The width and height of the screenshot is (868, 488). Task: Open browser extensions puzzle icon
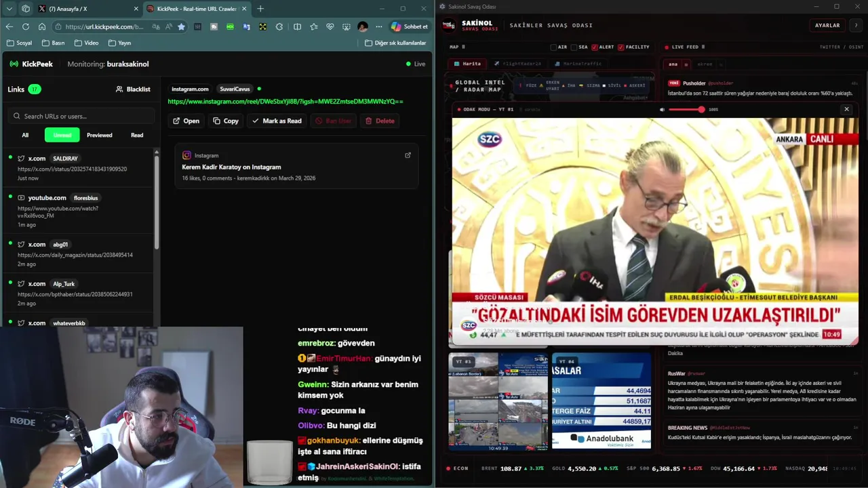(279, 26)
